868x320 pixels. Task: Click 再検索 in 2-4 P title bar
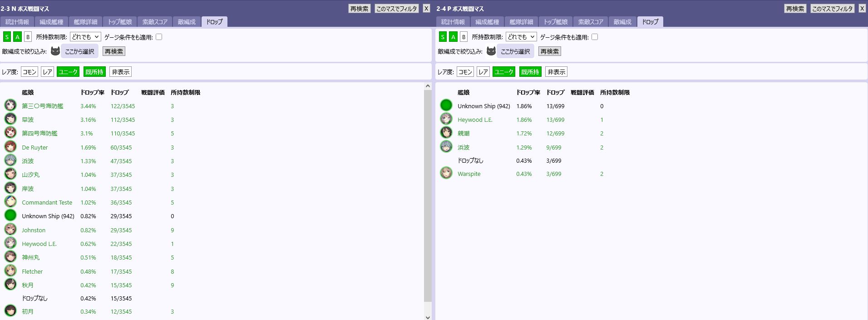795,9
